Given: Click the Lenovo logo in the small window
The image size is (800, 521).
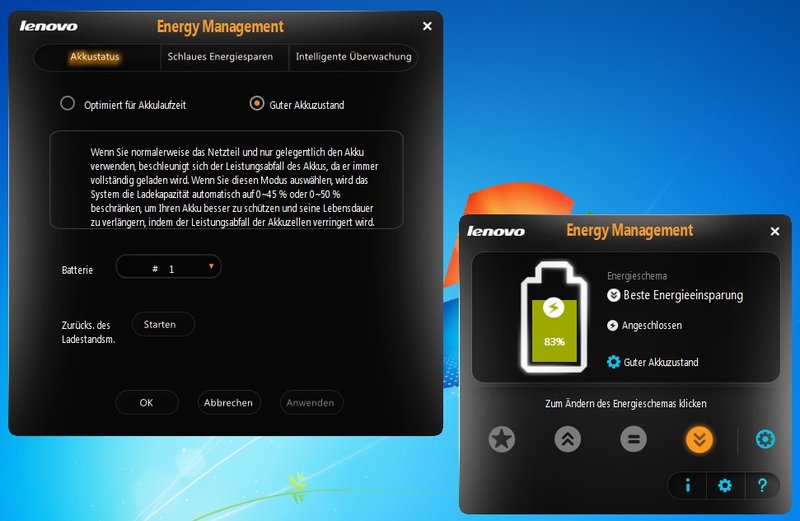Looking at the screenshot, I should pos(496,231).
